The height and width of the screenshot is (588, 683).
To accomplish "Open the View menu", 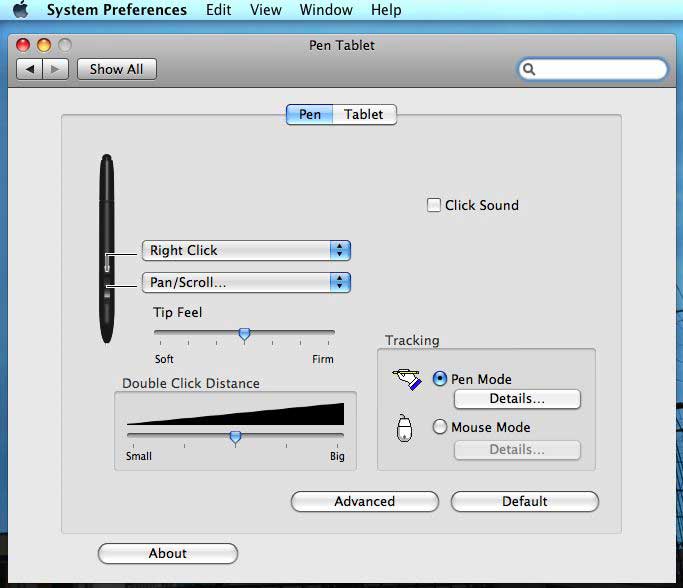I will [266, 10].
